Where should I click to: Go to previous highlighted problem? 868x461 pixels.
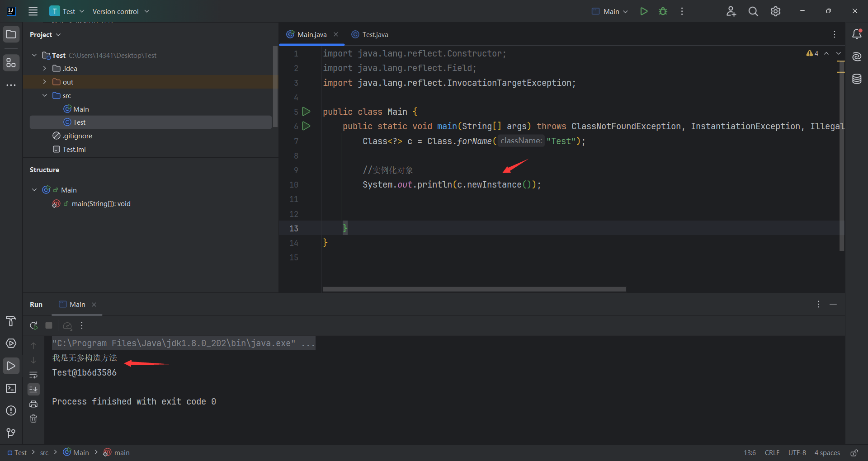826,53
